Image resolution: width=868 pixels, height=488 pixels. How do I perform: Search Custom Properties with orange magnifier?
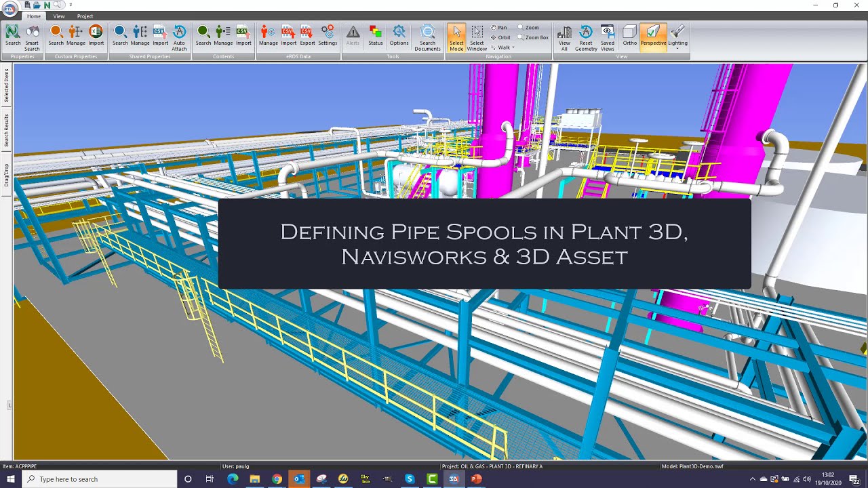(56, 37)
